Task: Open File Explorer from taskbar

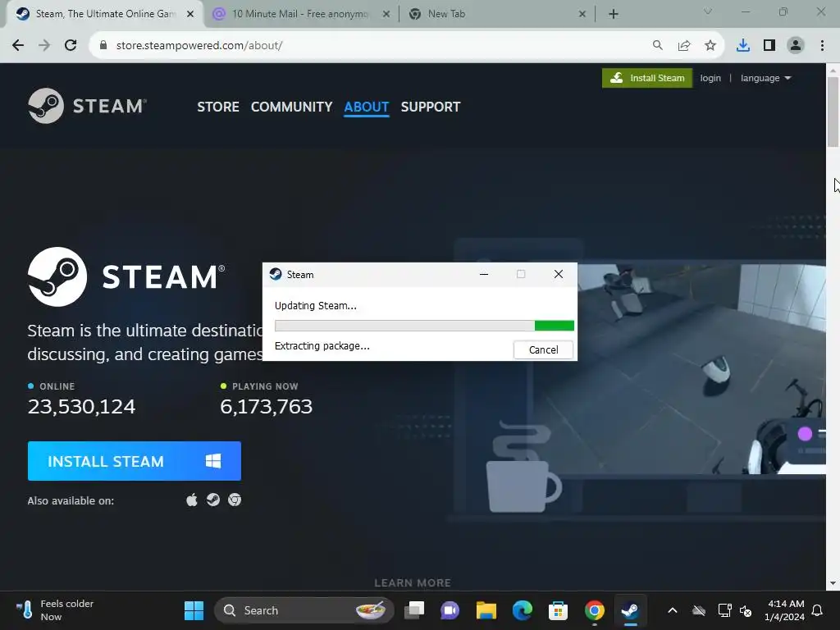Action: click(486, 610)
